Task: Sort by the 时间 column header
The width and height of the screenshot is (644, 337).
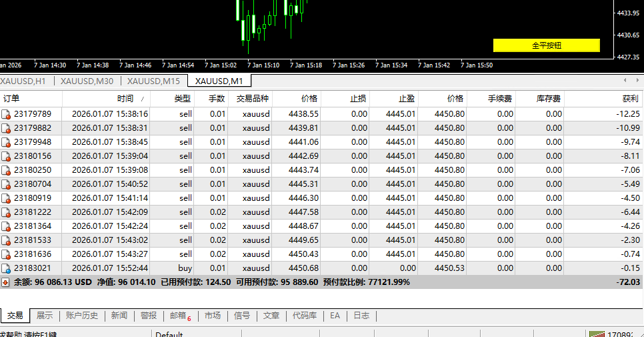Action: 106,99
